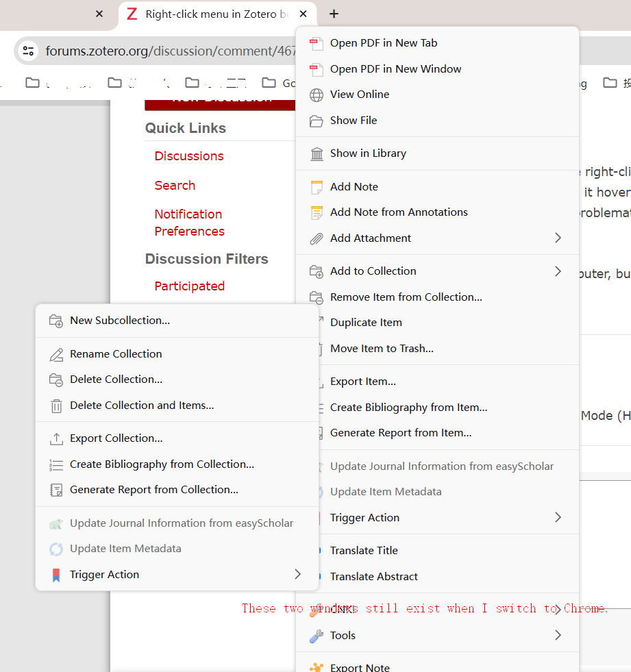
Task: Click the Zotero Z favicon in the browser tab
Action: coord(132,14)
